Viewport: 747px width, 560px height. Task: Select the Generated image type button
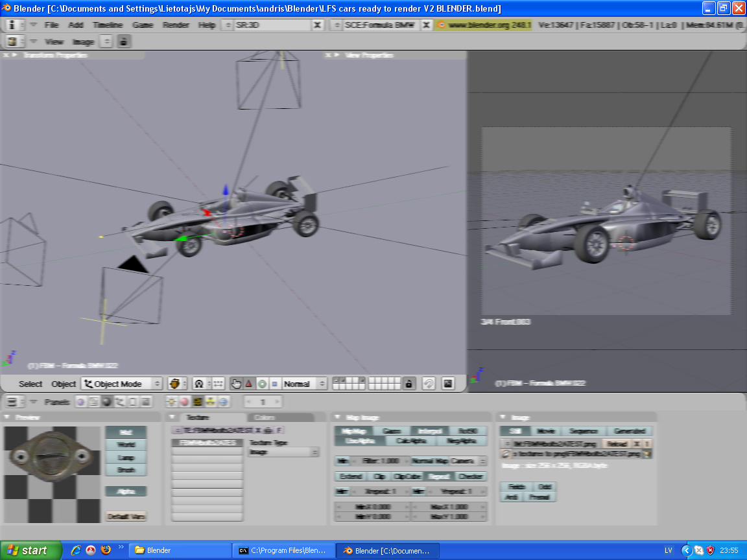tap(630, 431)
